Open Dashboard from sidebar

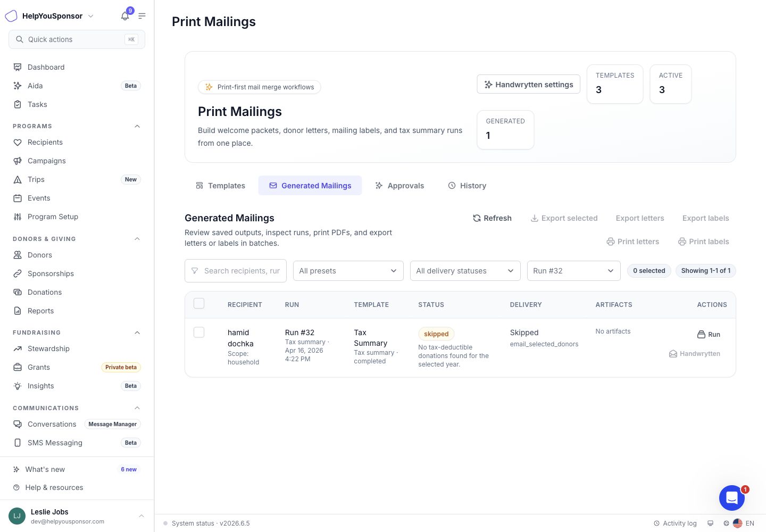(77, 67)
